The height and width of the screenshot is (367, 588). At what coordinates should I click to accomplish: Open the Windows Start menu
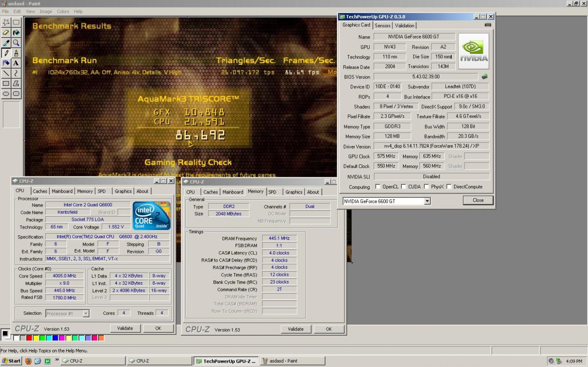coord(11,361)
